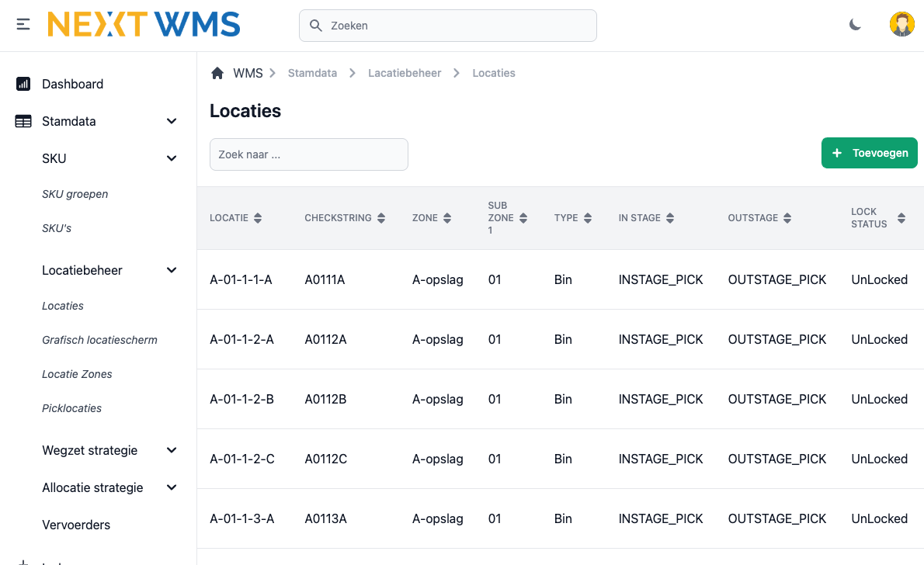This screenshot has width=924, height=565.
Task: Click the Stamdata table icon
Action: [23, 121]
